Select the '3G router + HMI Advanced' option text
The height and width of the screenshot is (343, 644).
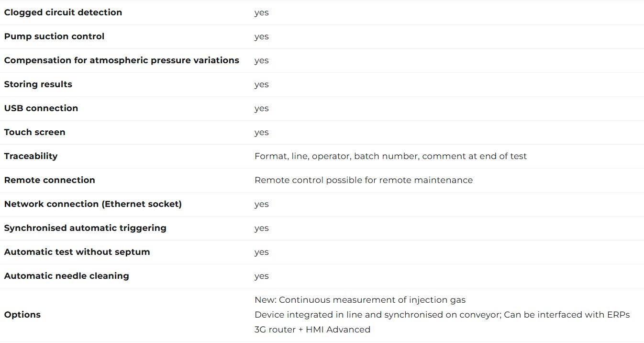click(312, 330)
